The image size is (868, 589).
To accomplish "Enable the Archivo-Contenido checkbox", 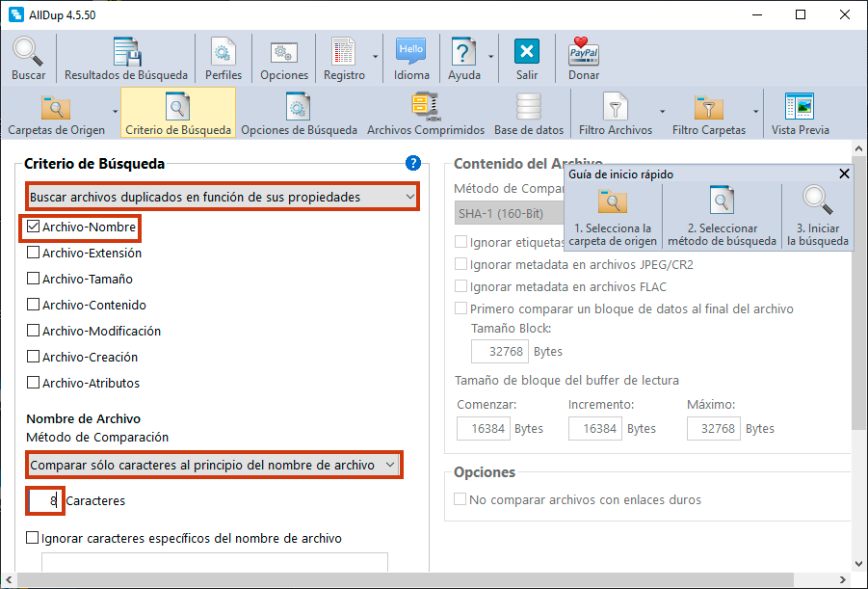I will [x=33, y=305].
